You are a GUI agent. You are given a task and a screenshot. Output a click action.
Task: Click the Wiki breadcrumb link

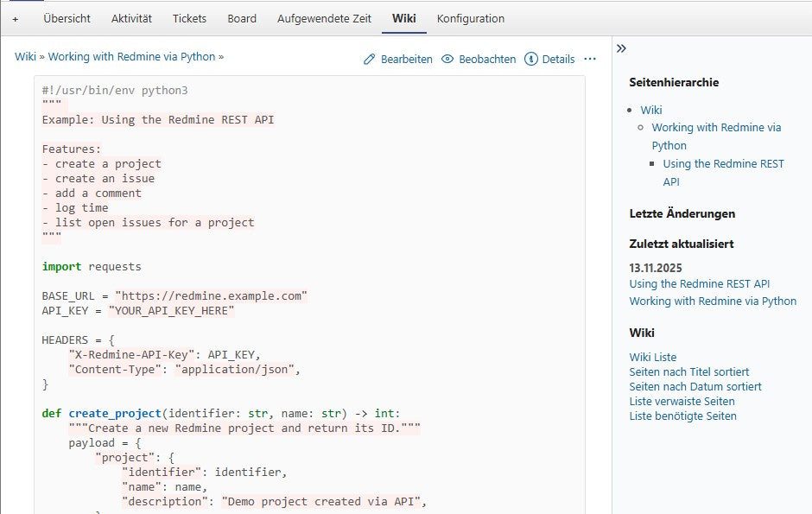pyautogui.click(x=25, y=57)
